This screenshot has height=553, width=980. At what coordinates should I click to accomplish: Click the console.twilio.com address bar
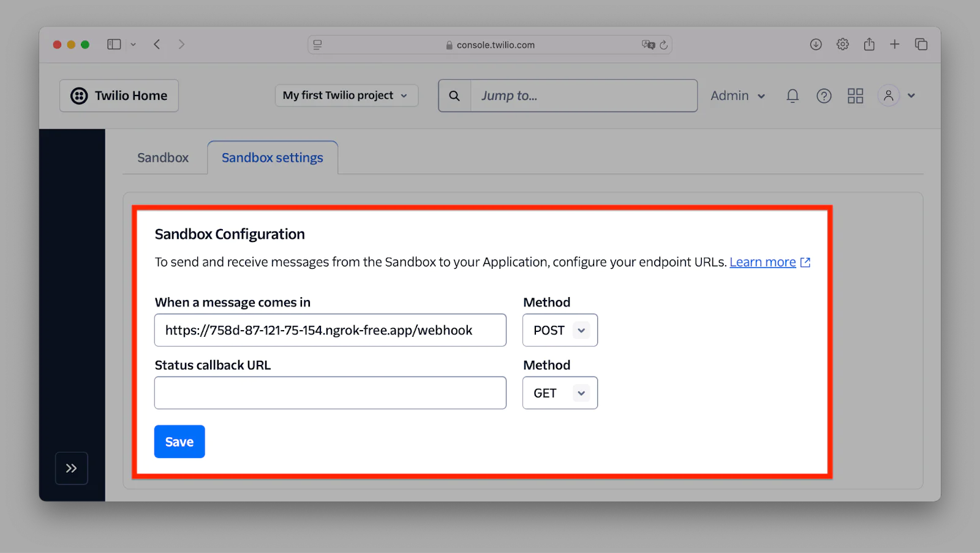coord(490,45)
